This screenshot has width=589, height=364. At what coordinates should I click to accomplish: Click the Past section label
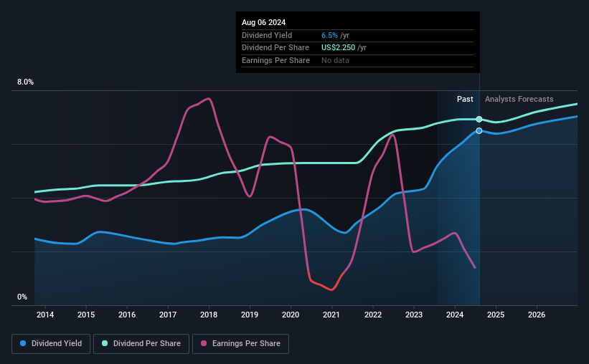(x=465, y=99)
